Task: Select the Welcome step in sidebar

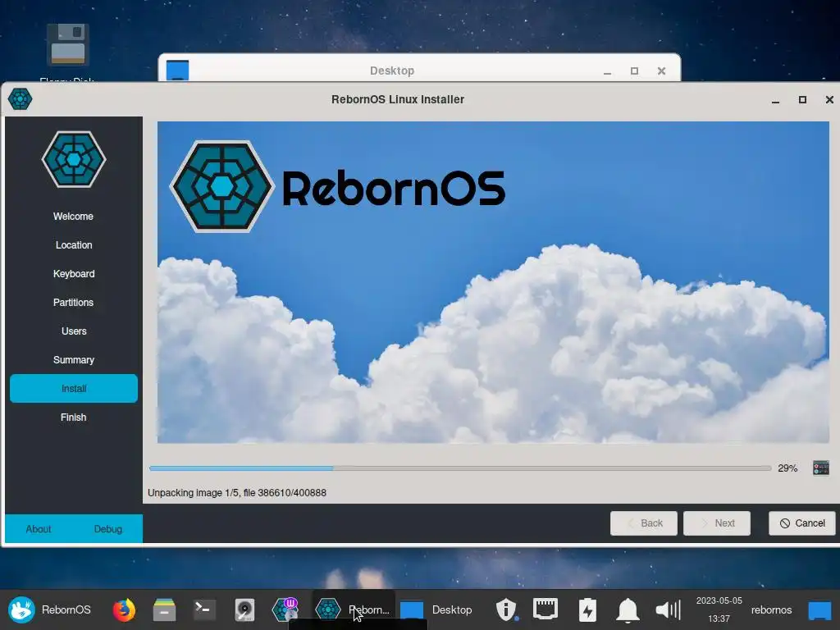Action: click(x=73, y=217)
